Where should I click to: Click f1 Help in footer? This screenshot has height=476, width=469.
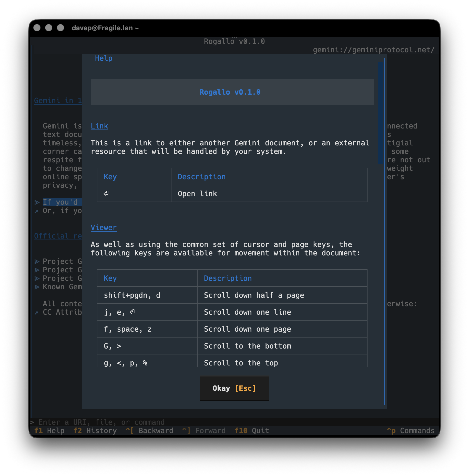[x=49, y=431]
